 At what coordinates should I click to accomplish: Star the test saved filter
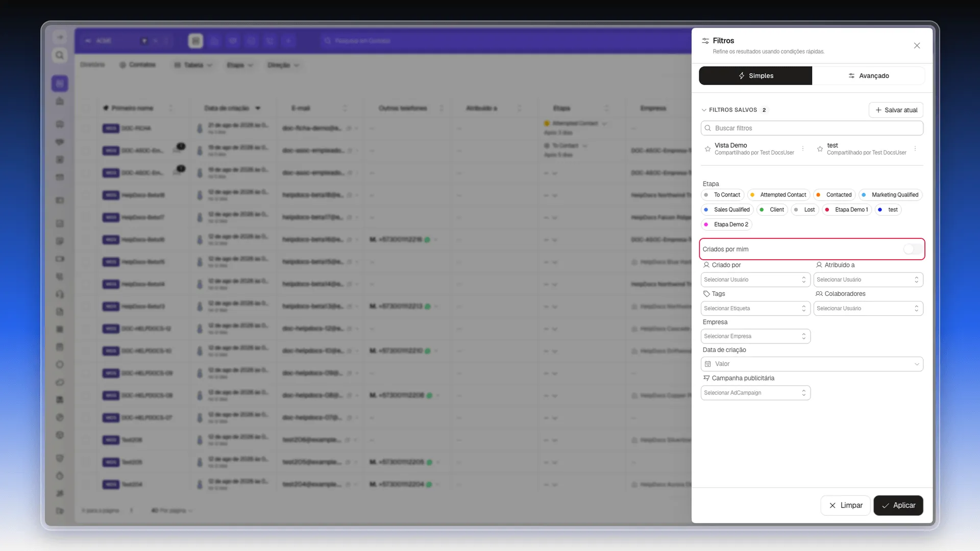pyautogui.click(x=820, y=149)
